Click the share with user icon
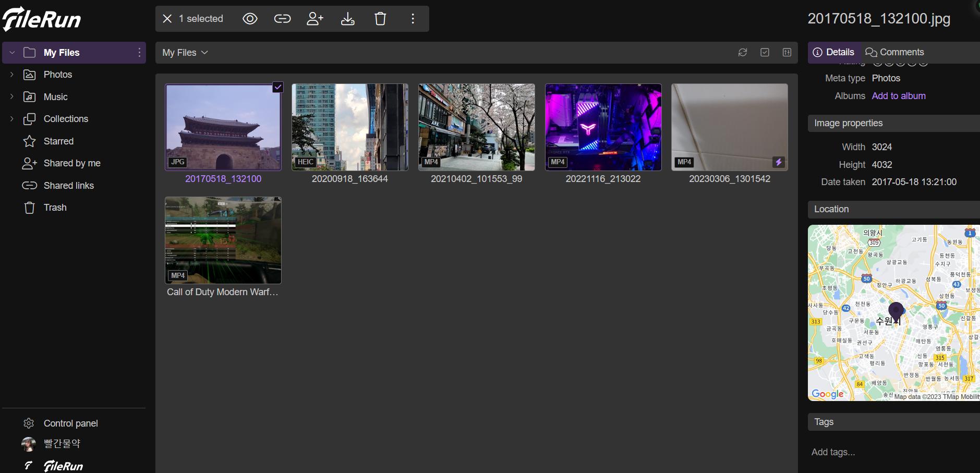 [x=315, y=19]
